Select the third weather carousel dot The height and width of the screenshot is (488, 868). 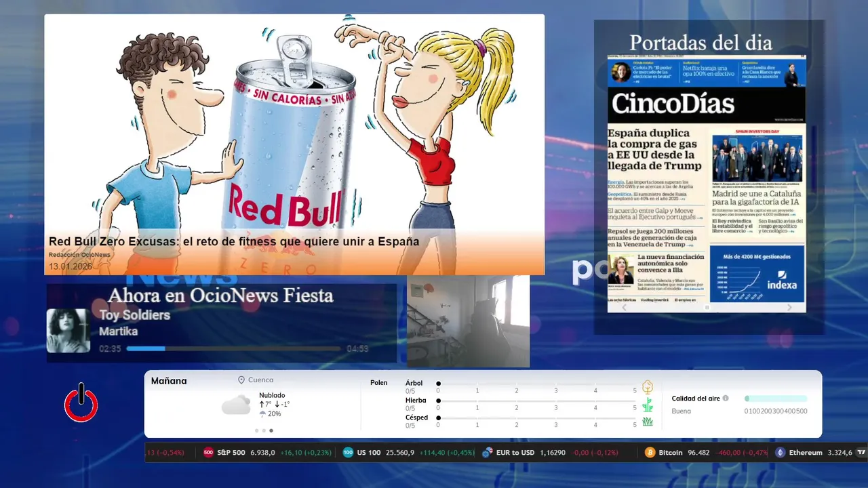click(271, 430)
